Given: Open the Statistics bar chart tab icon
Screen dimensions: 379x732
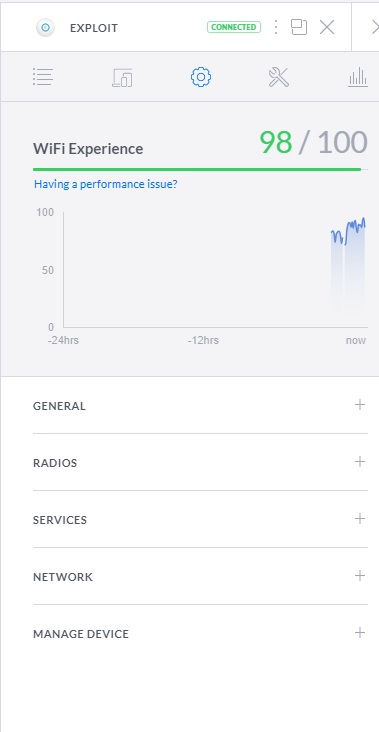Looking at the screenshot, I should pyautogui.click(x=358, y=77).
